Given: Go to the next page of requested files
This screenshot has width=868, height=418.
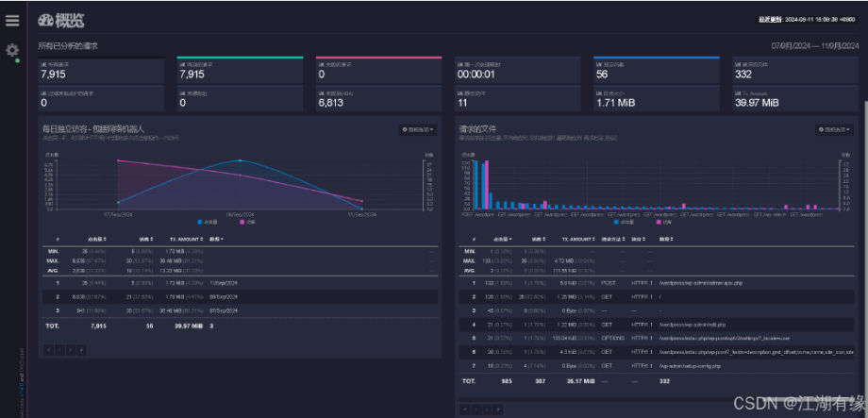Looking at the screenshot, I should (x=487, y=410).
